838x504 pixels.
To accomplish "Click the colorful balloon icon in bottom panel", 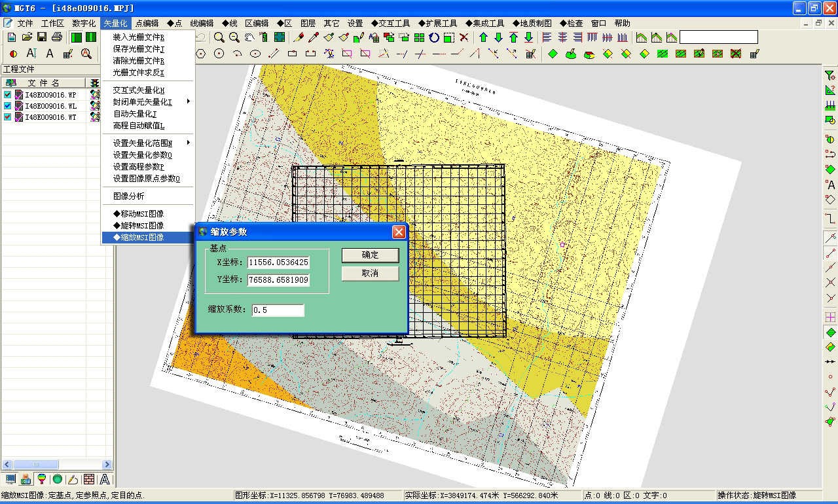I will pos(42,480).
